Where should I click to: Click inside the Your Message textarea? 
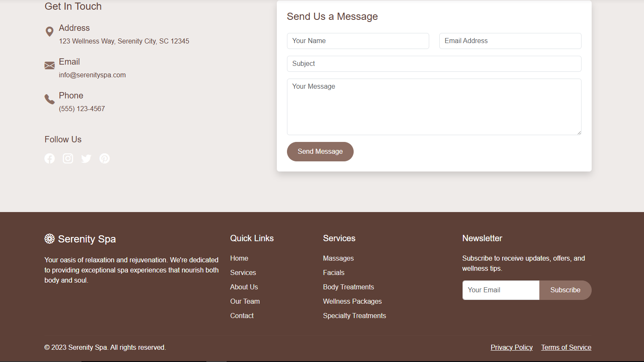coord(434,107)
